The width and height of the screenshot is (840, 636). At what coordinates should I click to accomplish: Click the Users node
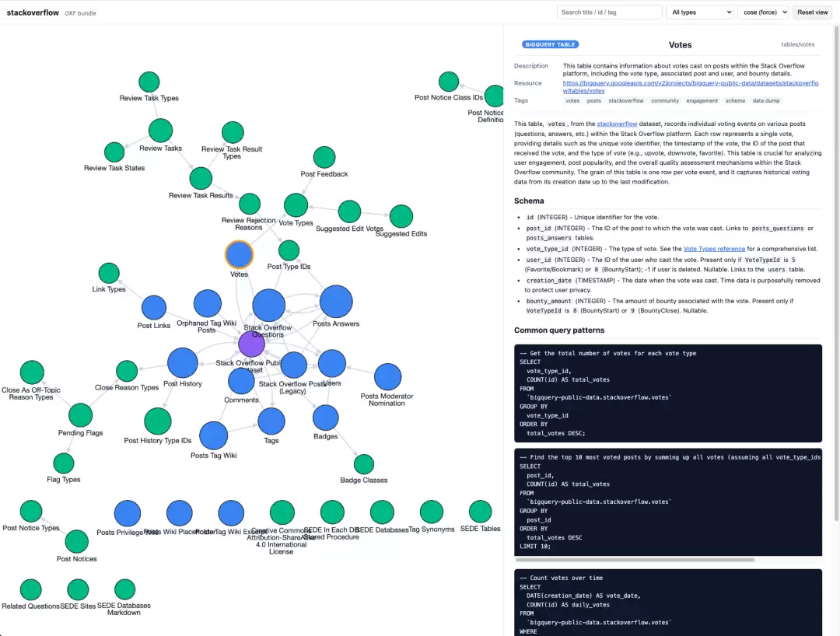tap(332, 364)
